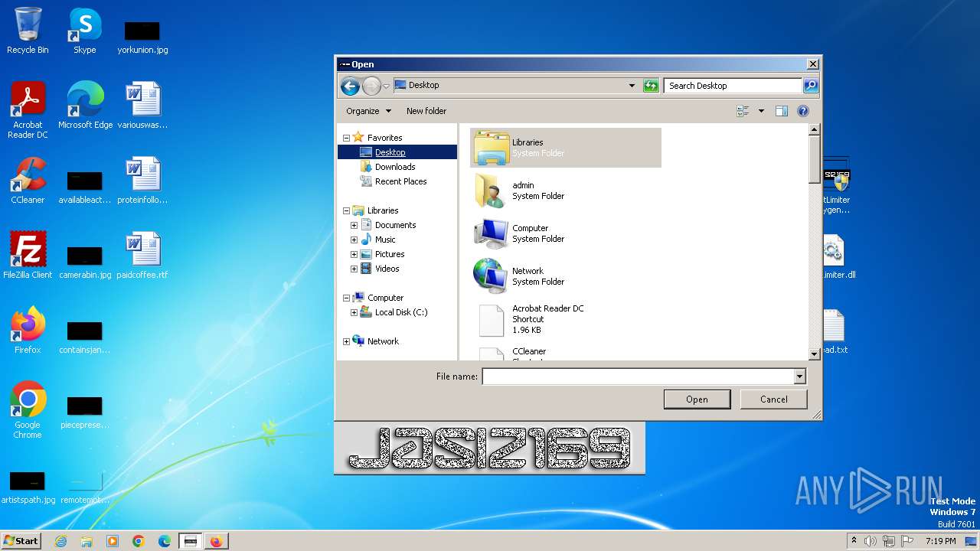Select the proteinfollo Word document icon
The height and width of the screenshot is (551, 980).
142,181
